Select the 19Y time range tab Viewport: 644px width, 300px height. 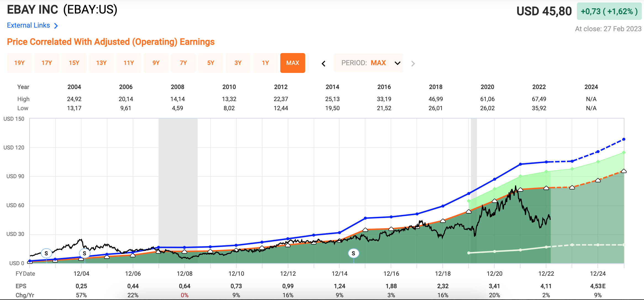coord(19,63)
